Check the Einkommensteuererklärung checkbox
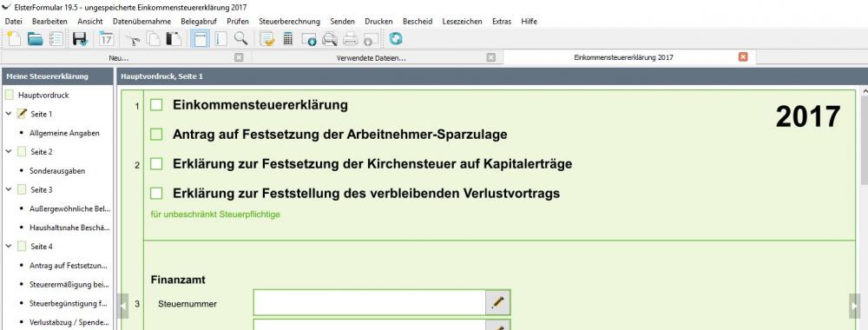The height and width of the screenshot is (330, 868). pos(156,105)
